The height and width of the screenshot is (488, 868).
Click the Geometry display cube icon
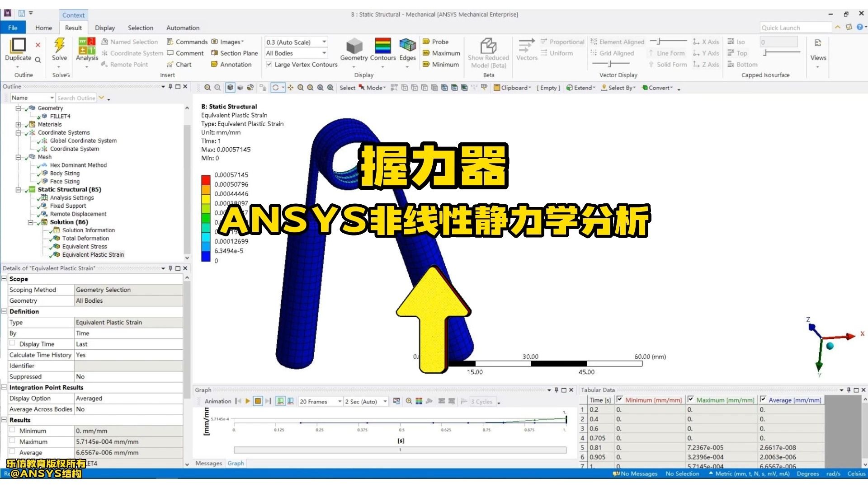[x=354, y=46]
